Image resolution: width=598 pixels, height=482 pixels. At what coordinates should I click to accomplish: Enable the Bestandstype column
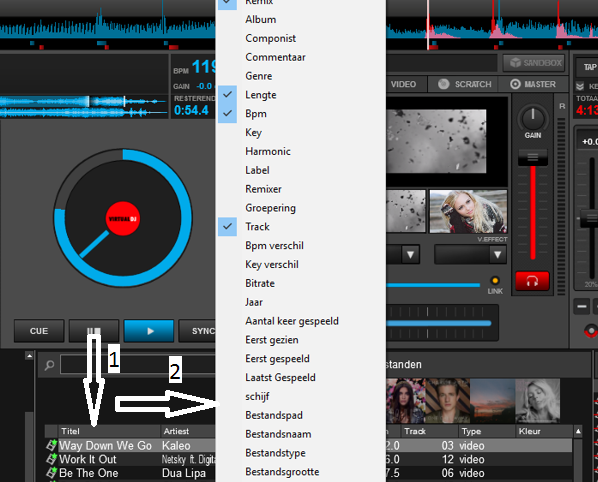click(x=275, y=453)
